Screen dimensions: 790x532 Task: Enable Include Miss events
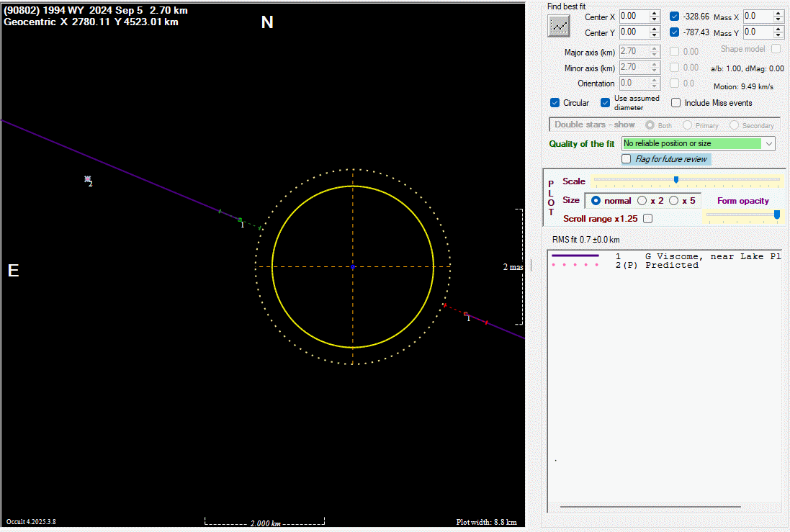[x=675, y=103]
